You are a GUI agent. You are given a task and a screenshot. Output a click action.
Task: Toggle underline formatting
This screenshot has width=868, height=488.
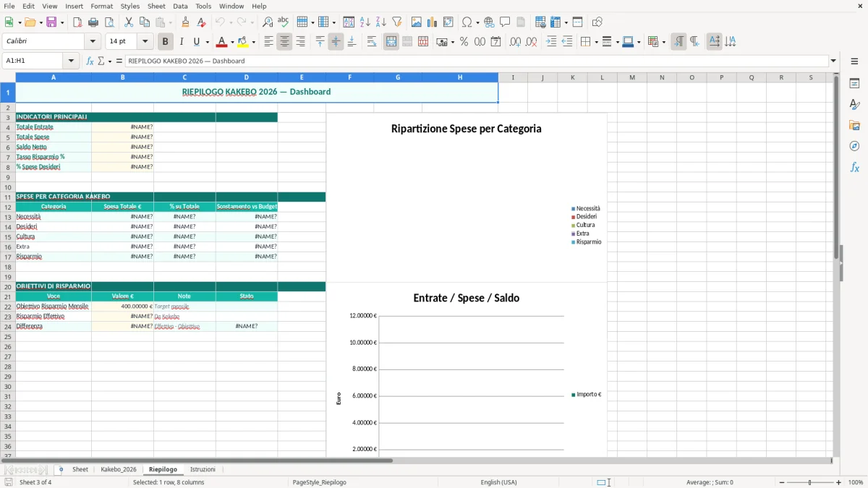[x=197, y=42]
